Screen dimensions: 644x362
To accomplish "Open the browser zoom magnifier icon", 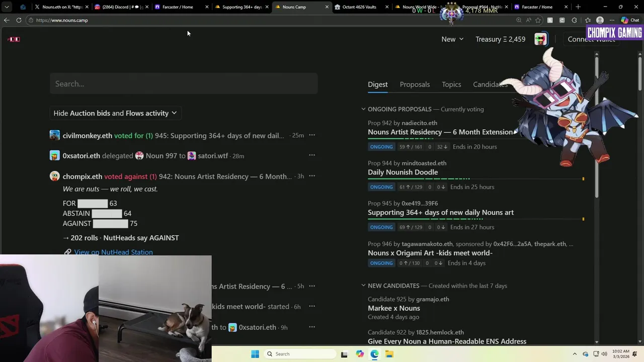I will tap(519, 20).
